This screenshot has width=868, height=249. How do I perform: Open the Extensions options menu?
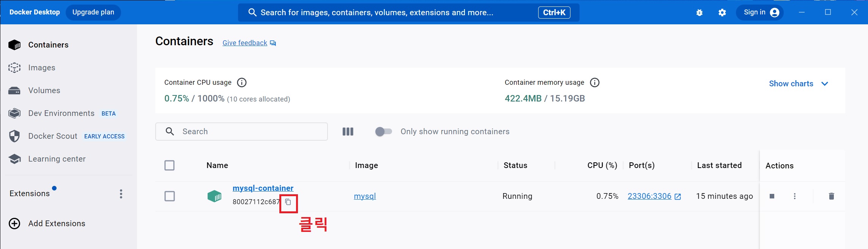click(x=121, y=194)
